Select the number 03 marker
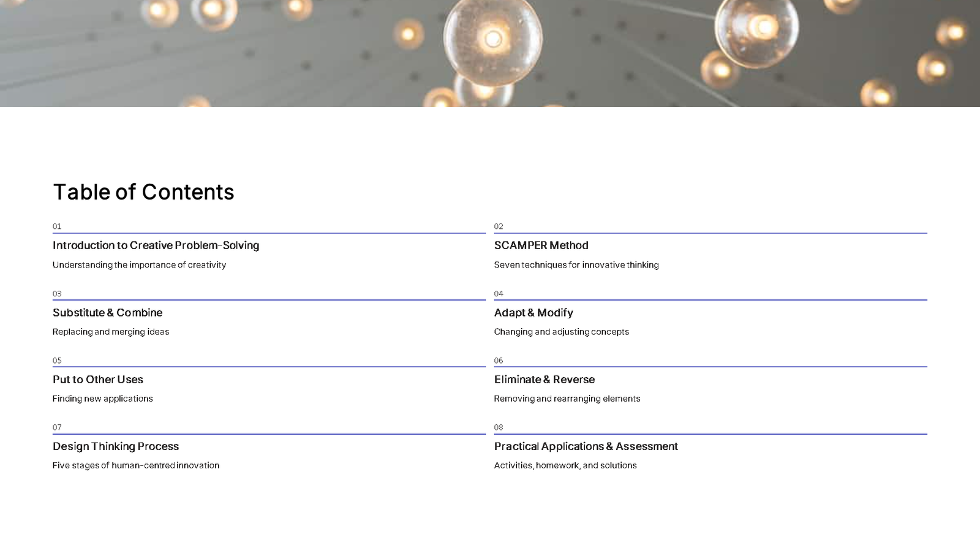980x551 pixels. (57, 293)
